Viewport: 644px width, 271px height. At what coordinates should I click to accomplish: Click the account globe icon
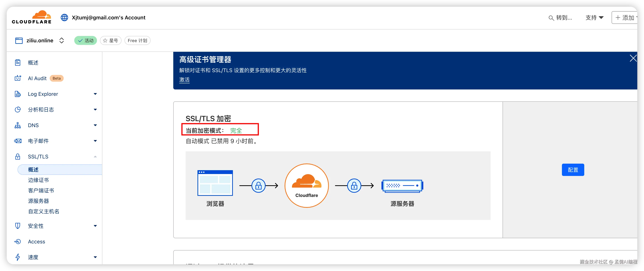(64, 18)
